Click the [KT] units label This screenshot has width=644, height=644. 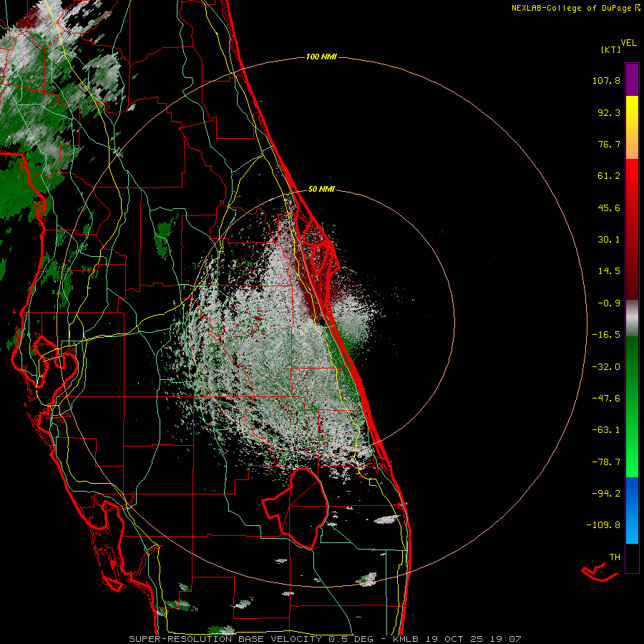611,49
